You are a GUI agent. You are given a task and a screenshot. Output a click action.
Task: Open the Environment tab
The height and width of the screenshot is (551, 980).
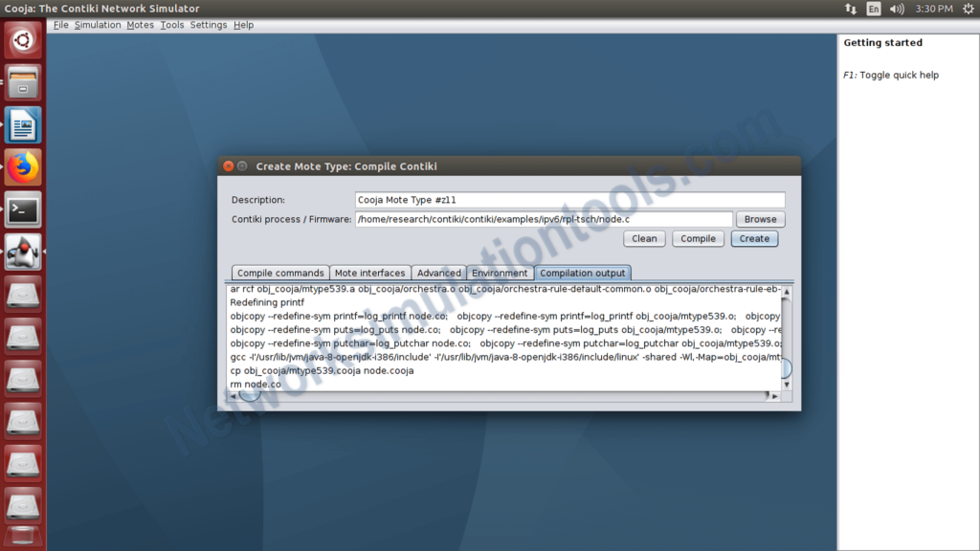(499, 273)
